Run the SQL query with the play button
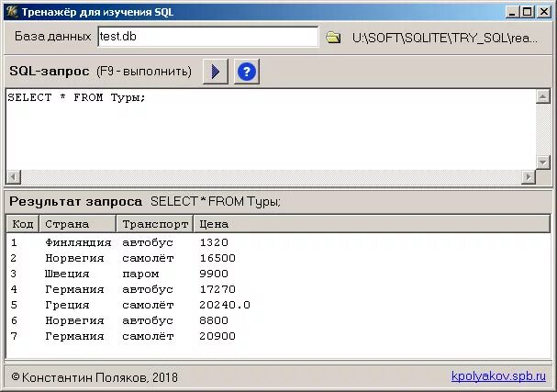 coord(216,72)
